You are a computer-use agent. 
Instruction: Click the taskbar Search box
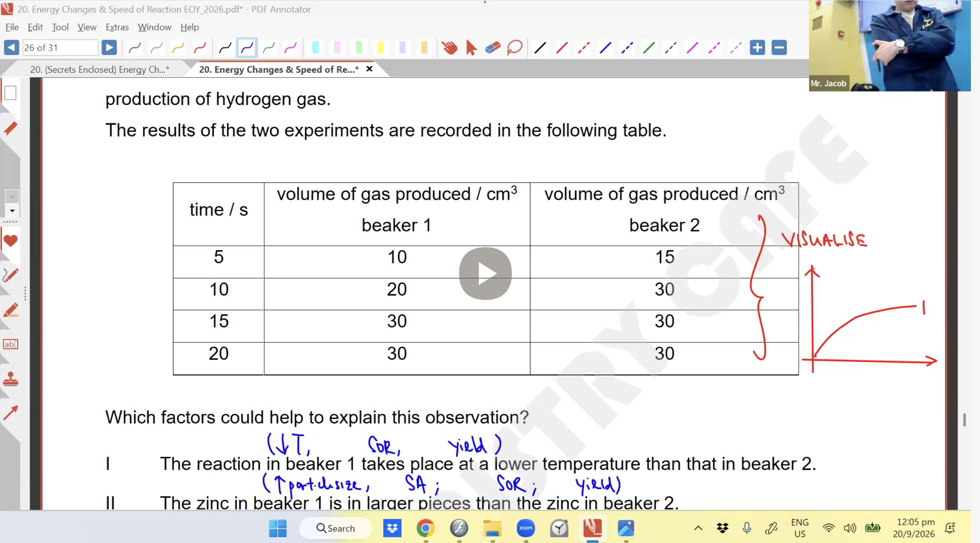tap(335, 528)
